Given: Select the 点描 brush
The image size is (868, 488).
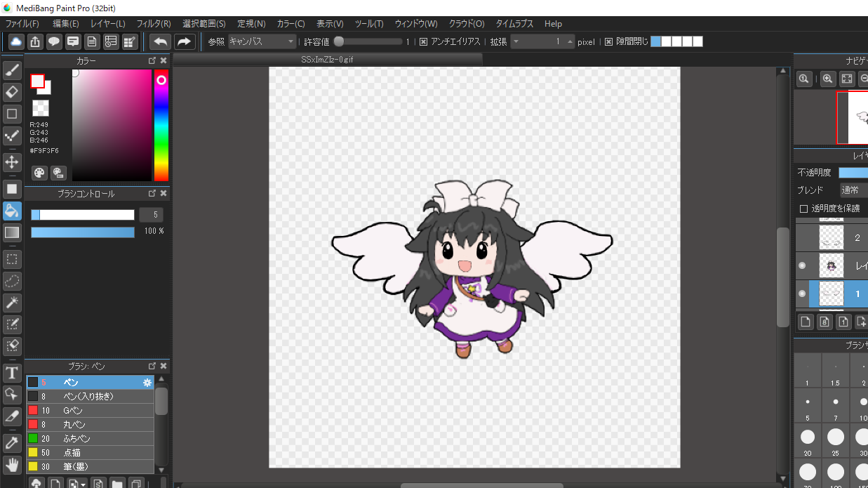Looking at the screenshot, I should pos(90,453).
